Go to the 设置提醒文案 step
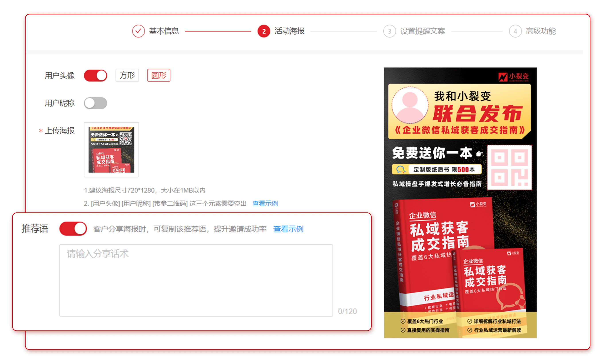Image resolution: width=603 pixels, height=364 pixels. tap(422, 31)
